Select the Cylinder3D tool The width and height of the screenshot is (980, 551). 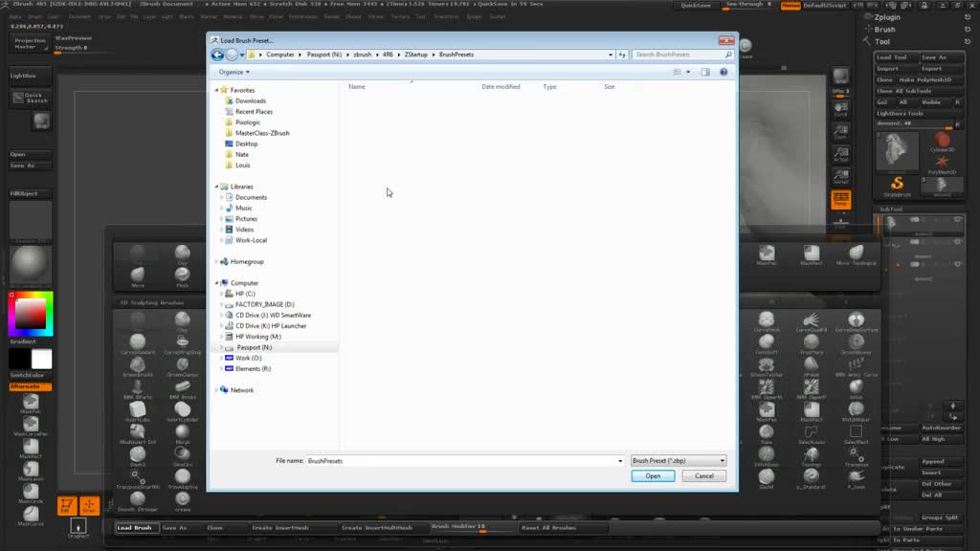942,141
